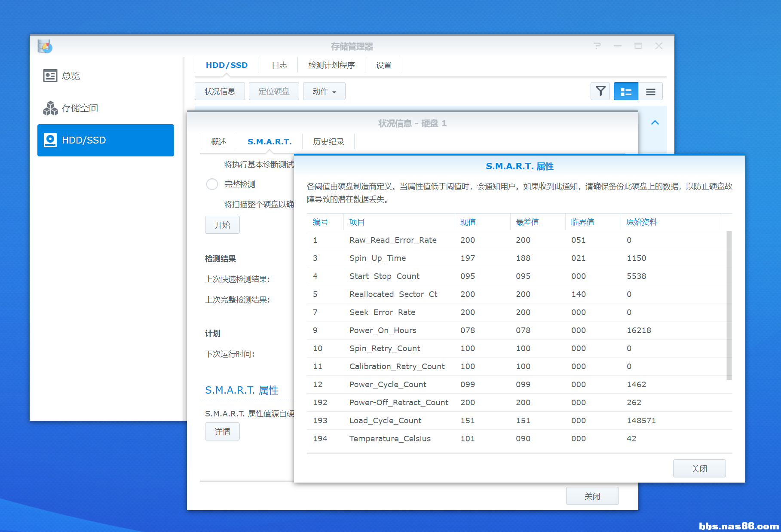The image size is (781, 532).
Task: Open the 总览 overview sidebar item
Action: click(106, 76)
